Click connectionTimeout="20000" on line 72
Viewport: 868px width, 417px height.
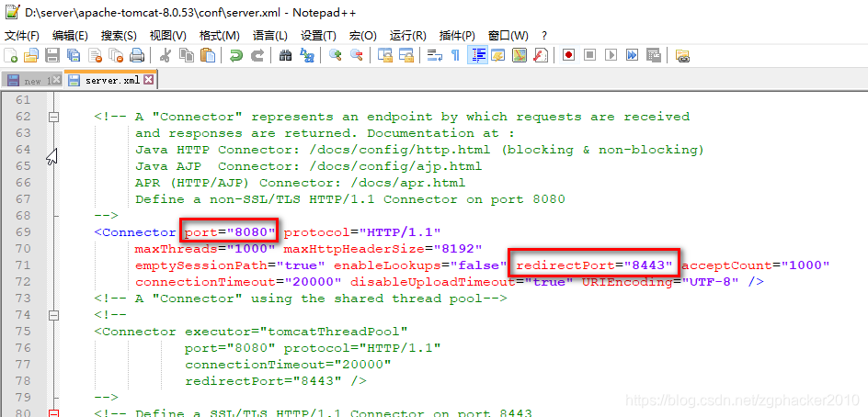pos(238,282)
